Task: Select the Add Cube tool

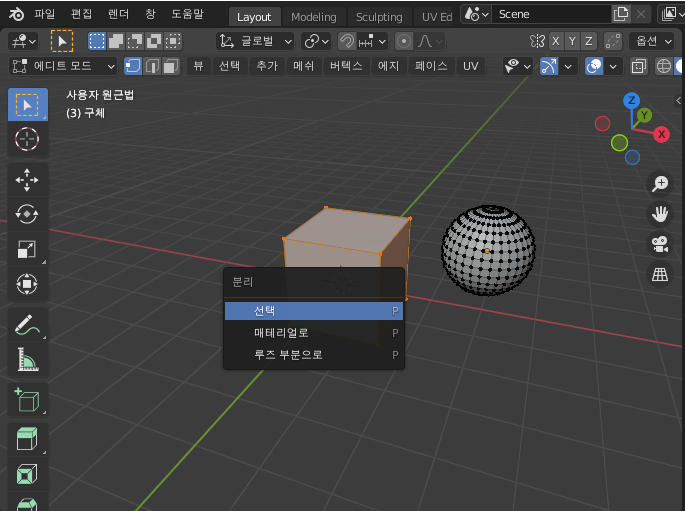Action: tap(28, 400)
